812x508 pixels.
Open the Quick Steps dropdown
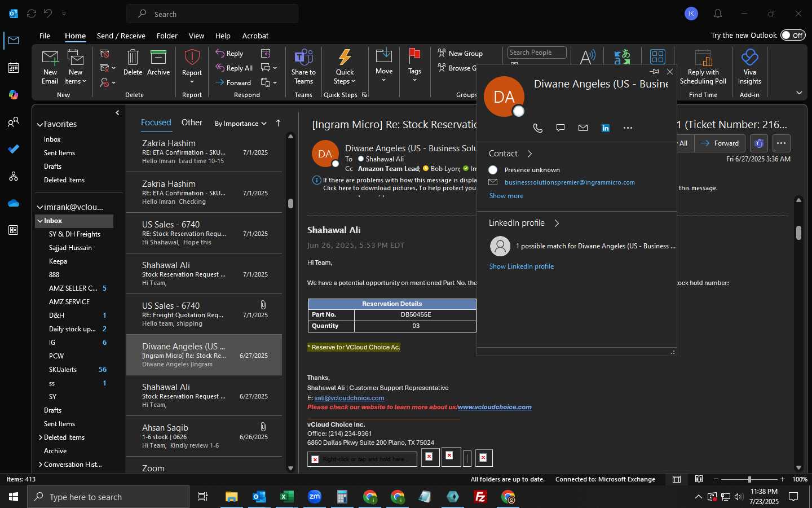(345, 67)
